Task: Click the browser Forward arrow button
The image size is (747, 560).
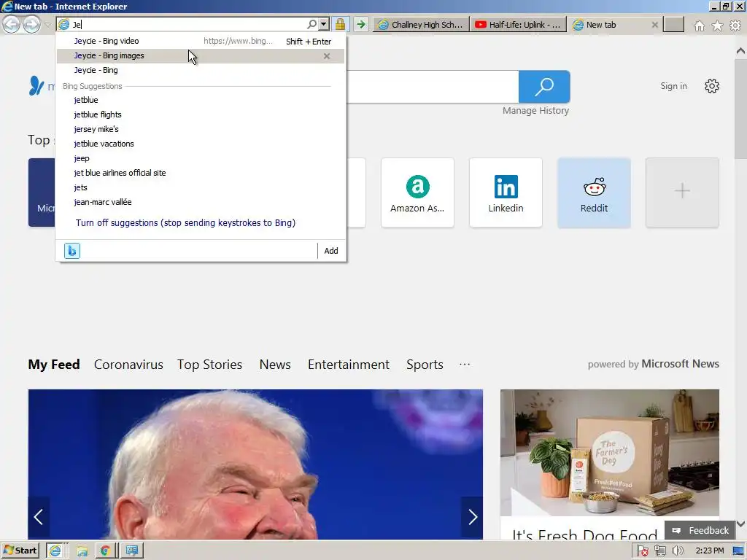Action: [32, 24]
